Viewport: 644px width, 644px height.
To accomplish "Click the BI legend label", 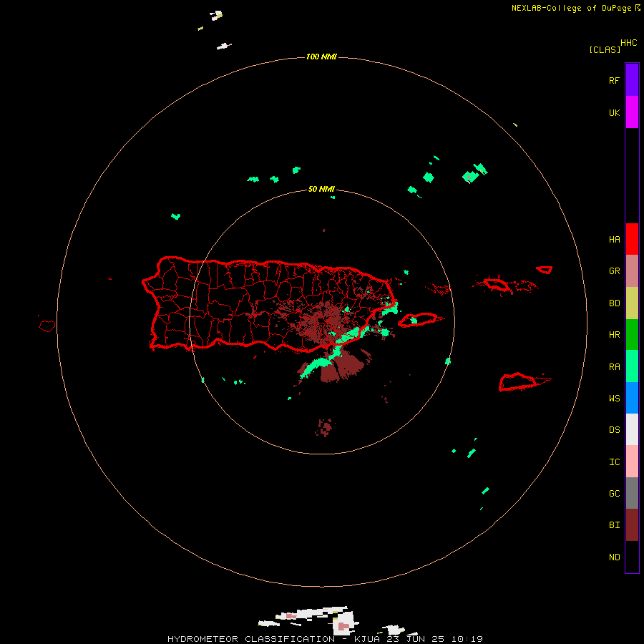I will tap(614, 525).
